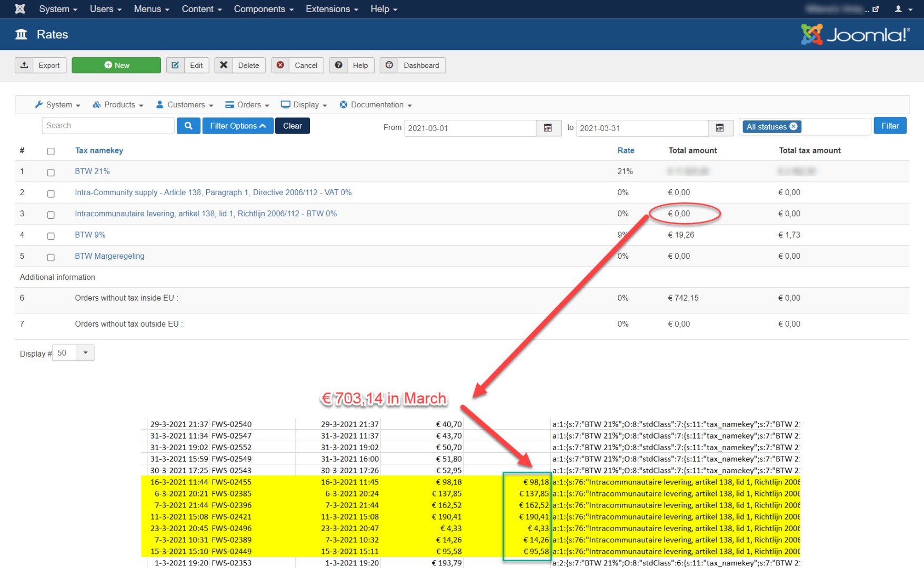Click the Delete X icon
This screenshot has width=924, height=568.
point(224,65)
